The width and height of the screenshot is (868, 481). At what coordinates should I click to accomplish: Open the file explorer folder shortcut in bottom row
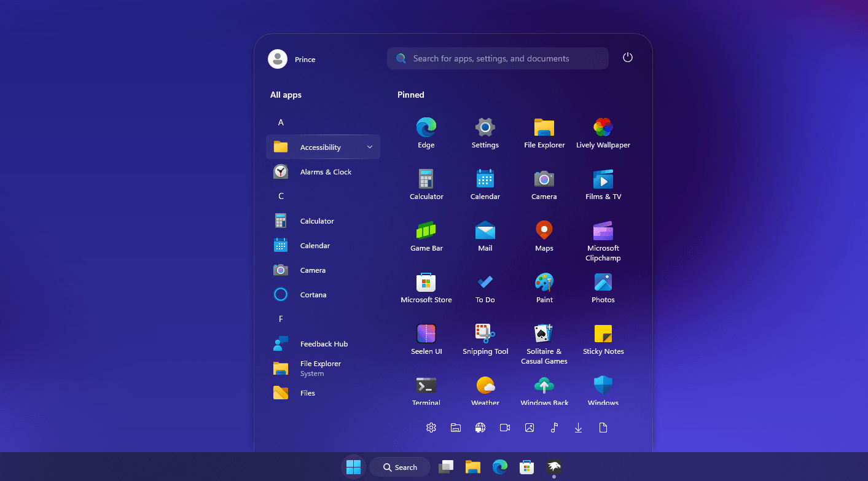tap(456, 428)
